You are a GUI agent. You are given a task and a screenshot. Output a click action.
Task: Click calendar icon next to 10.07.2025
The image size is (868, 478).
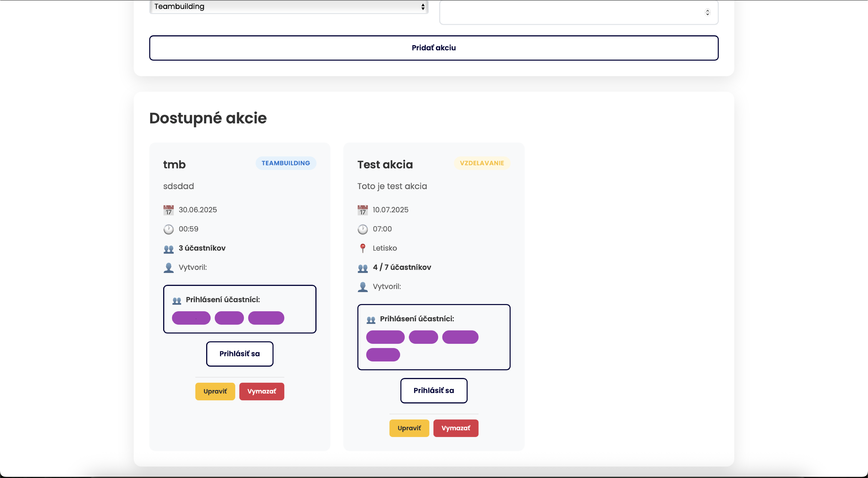point(363,210)
